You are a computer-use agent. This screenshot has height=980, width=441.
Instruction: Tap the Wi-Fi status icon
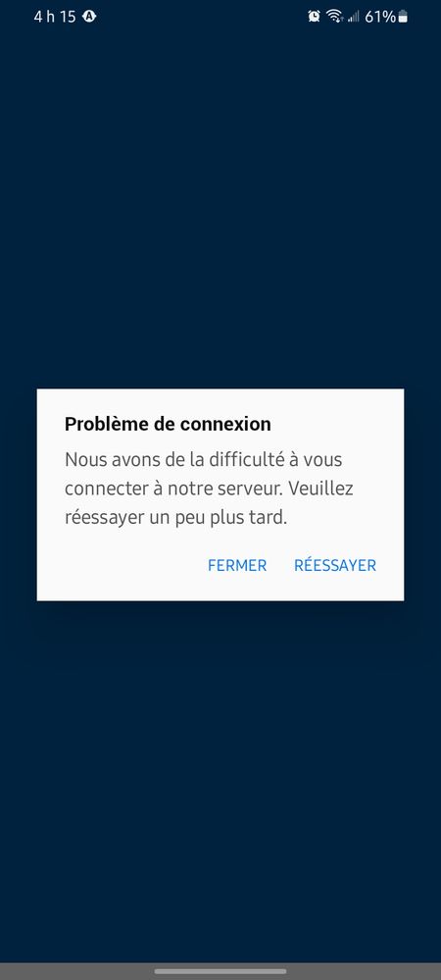pyautogui.click(x=335, y=17)
